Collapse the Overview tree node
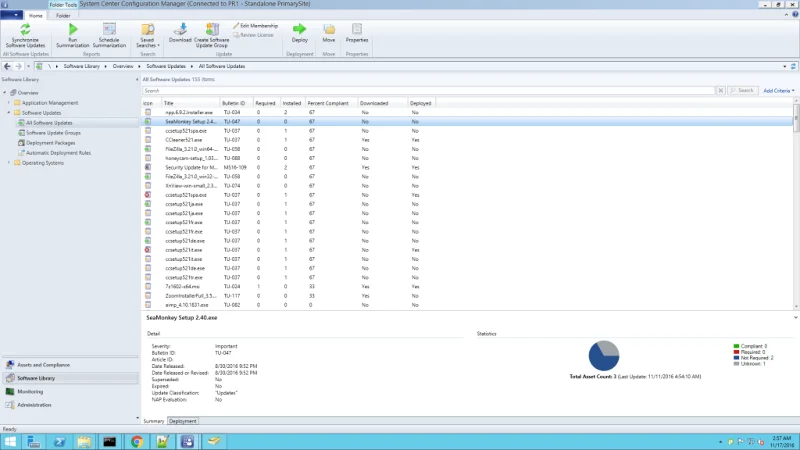This screenshot has width=800, height=450. [5, 93]
